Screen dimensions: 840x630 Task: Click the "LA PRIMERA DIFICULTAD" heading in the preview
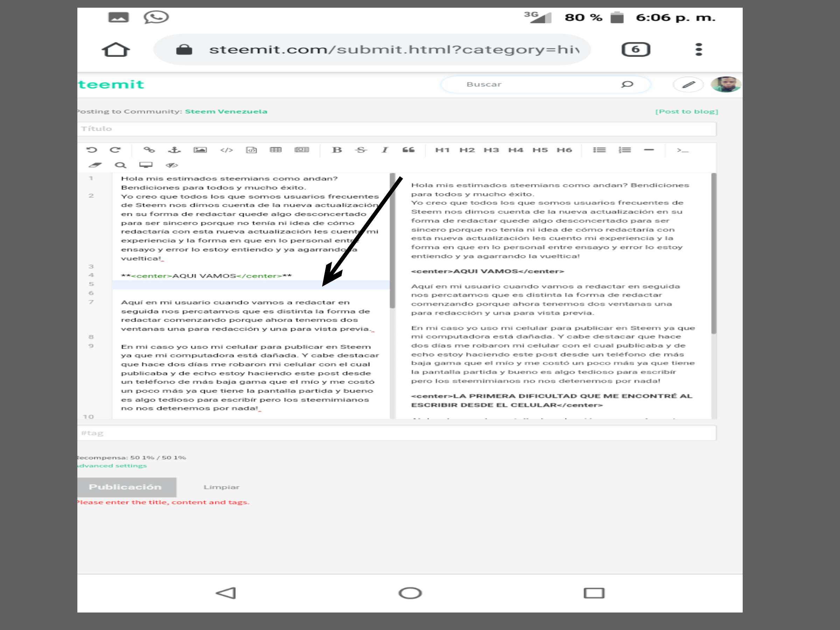(x=552, y=401)
